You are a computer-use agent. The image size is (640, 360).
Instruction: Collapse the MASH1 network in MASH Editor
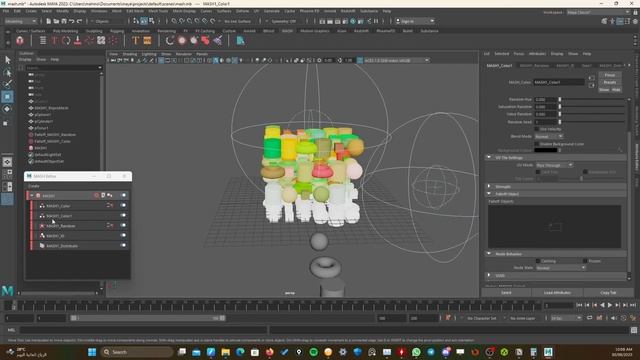coord(32,196)
